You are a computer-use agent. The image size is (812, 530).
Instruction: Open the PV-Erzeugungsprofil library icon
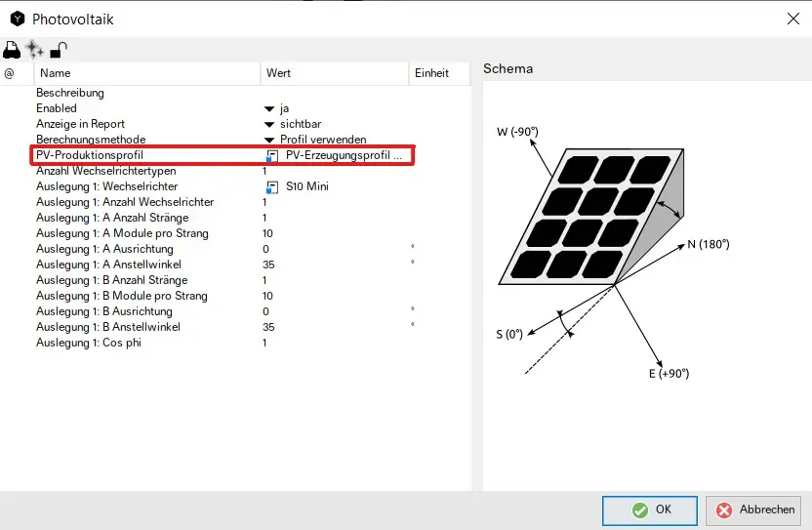272,156
